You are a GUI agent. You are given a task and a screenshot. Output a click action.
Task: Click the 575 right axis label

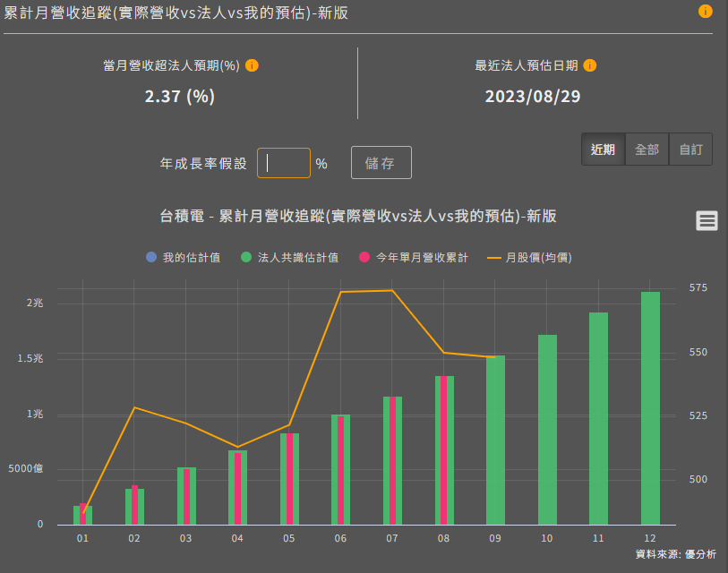[x=698, y=288]
